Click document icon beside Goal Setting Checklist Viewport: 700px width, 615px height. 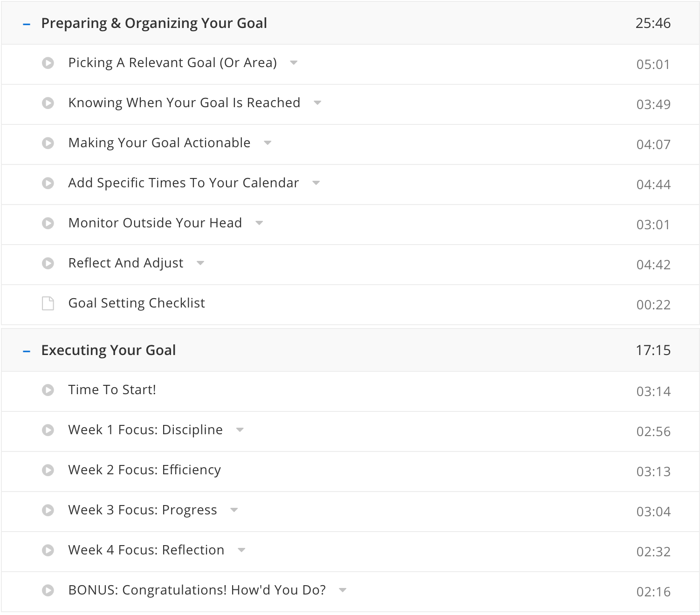pos(48,303)
